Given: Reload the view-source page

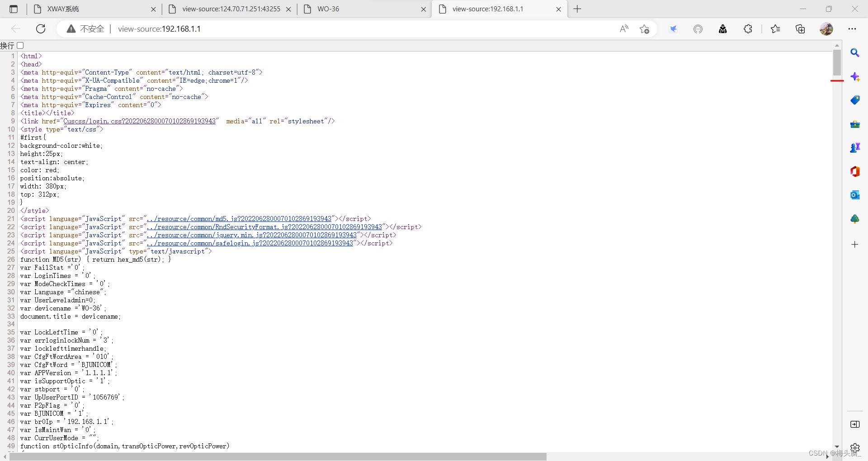Looking at the screenshot, I should pos(41,29).
